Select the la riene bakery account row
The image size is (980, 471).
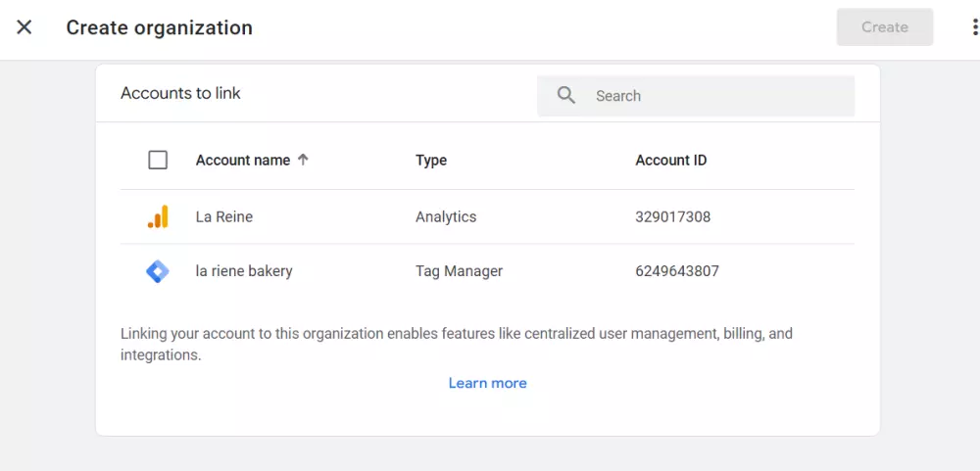click(244, 271)
